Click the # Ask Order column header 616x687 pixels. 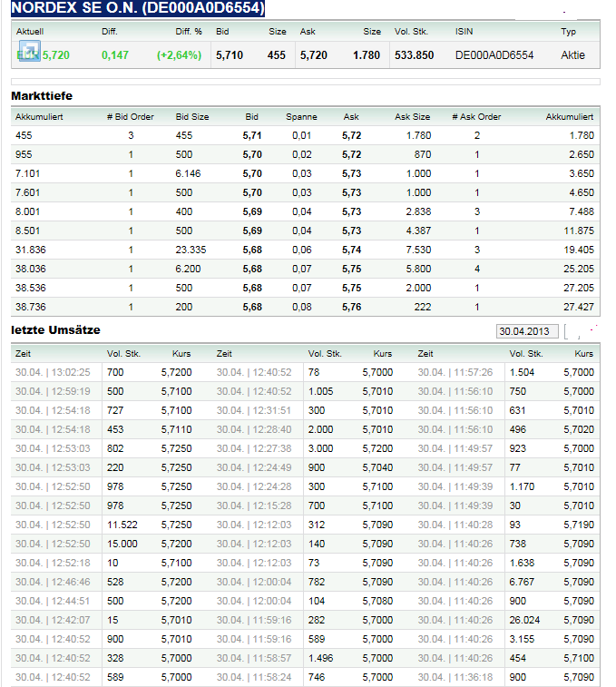476,117
